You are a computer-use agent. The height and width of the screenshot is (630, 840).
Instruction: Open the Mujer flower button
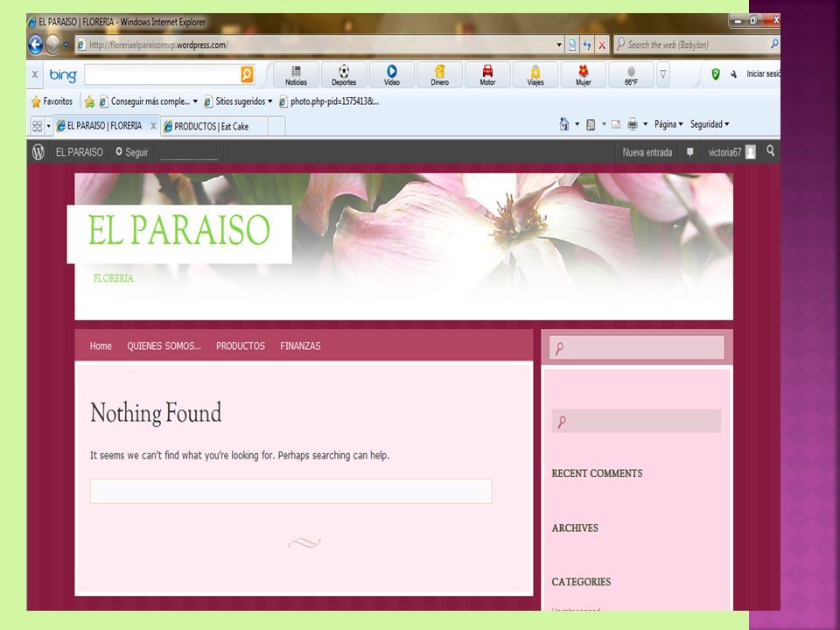click(584, 74)
